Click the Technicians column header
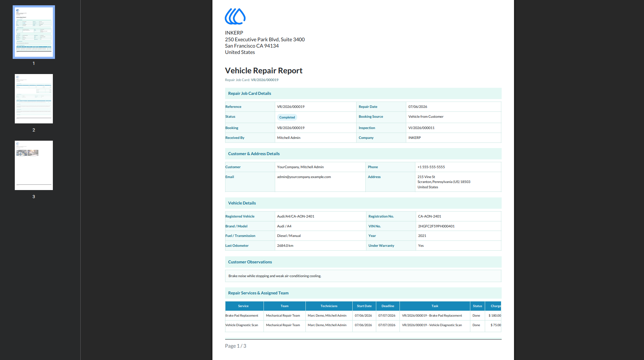Image resolution: width=644 pixels, height=360 pixels. 329,306
